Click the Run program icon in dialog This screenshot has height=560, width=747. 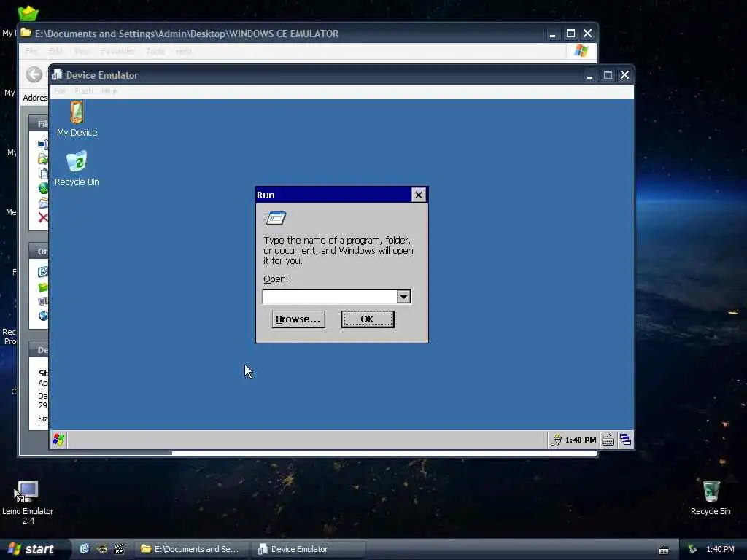(x=275, y=218)
